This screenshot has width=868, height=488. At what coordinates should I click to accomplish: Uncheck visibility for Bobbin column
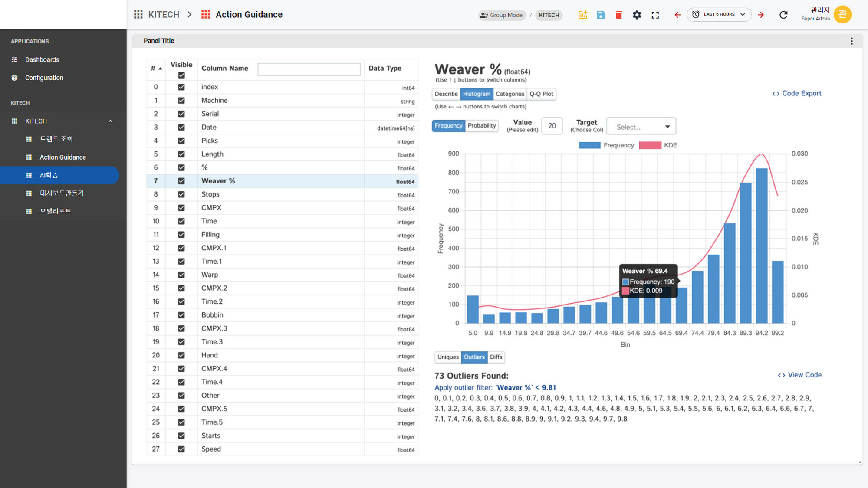click(181, 315)
